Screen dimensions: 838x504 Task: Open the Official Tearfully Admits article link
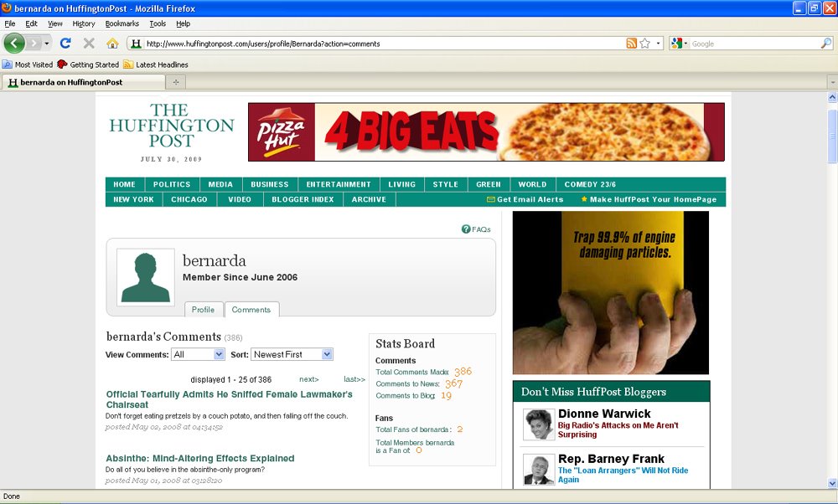click(230, 399)
